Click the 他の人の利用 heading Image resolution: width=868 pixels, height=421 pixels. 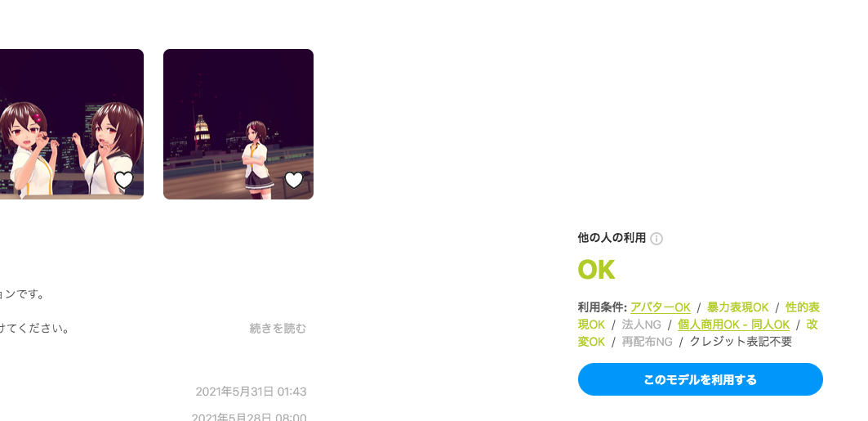pyautogui.click(x=612, y=238)
